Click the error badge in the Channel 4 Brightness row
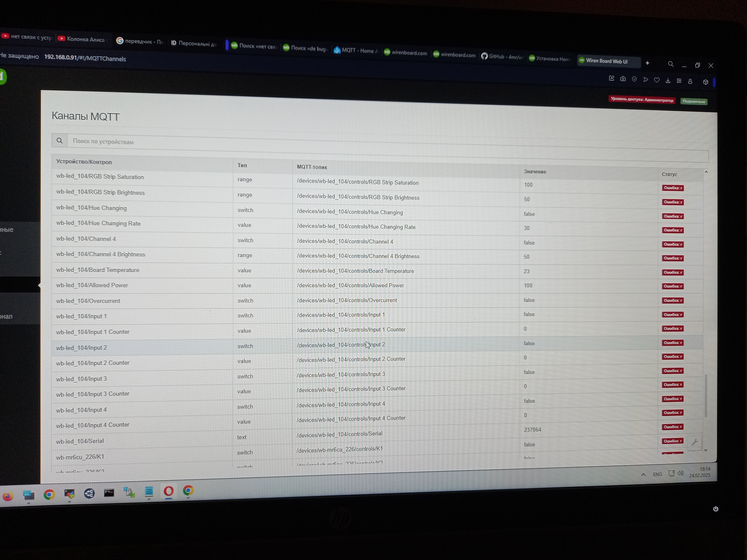Screen dimensions: 747x560 tap(673, 258)
